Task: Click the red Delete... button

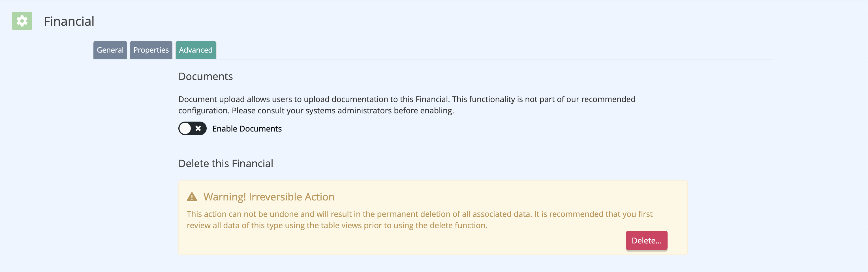Action: (647, 240)
